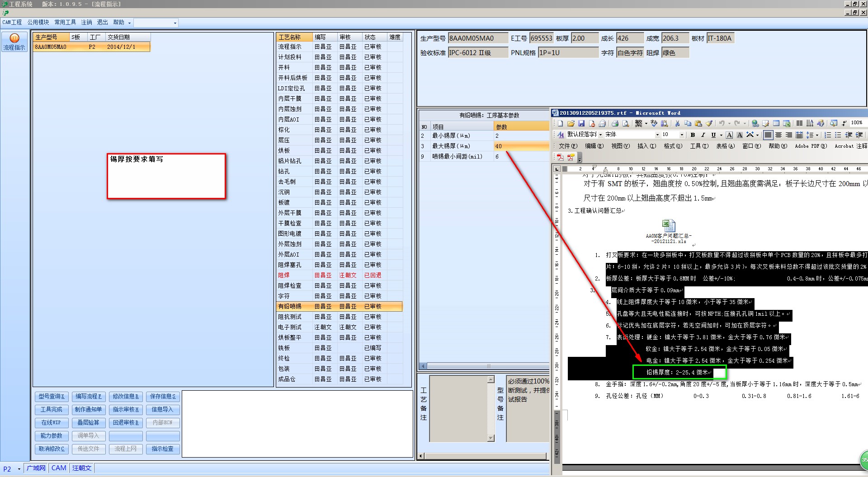868x477 pixels.
Task: Click the Character Border A icon
Action: (x=729, y=135)
